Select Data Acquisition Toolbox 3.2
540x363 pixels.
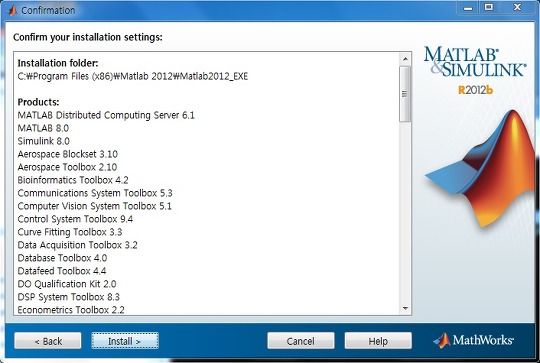[77, 245]
